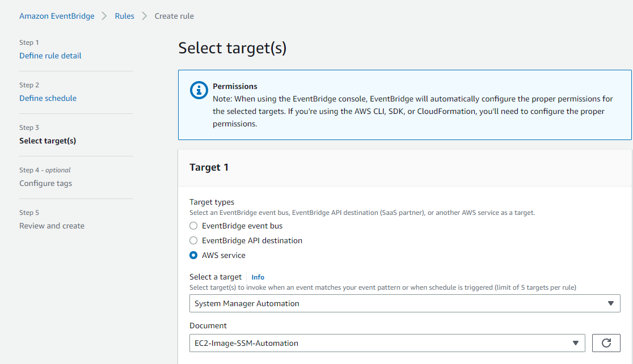This screenshot has height=364, width=633.
Task: Open Step 2 Define schedule
Action: coord(48,98)
